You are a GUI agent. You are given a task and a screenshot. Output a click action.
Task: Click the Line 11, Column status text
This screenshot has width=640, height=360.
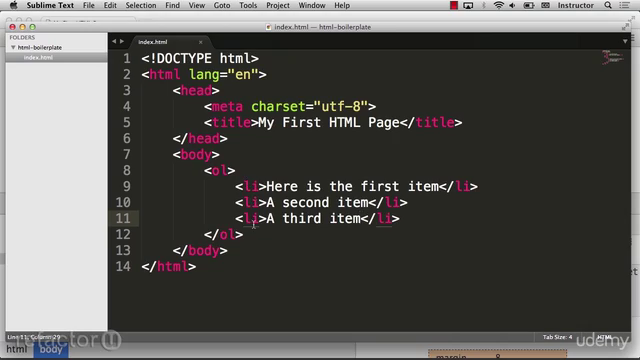click(34, 337)
